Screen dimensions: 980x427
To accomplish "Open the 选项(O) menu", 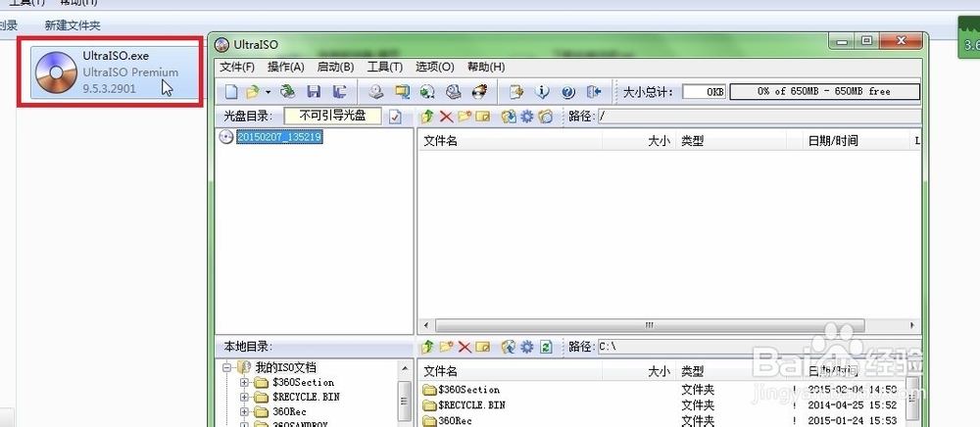I will (434, 67).
